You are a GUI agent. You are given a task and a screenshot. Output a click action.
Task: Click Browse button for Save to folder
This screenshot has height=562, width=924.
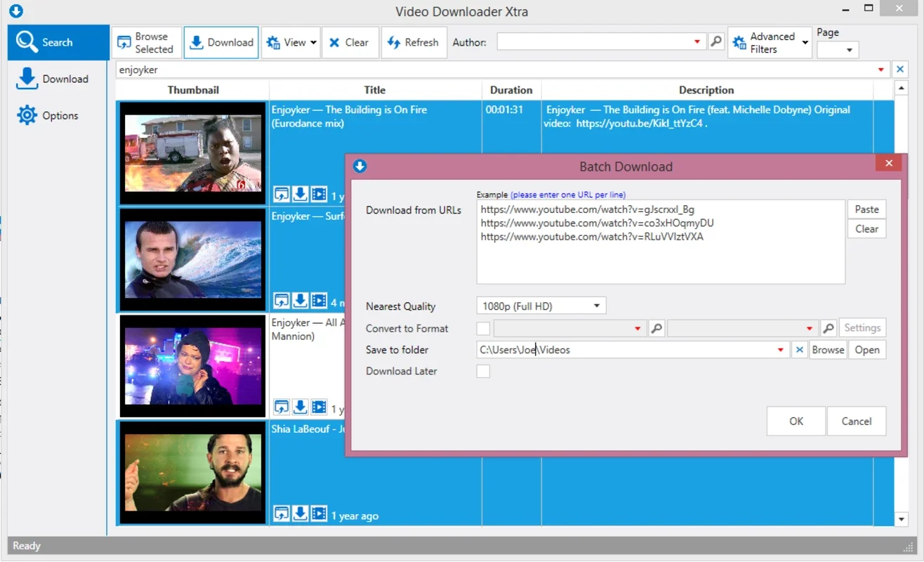828,350
